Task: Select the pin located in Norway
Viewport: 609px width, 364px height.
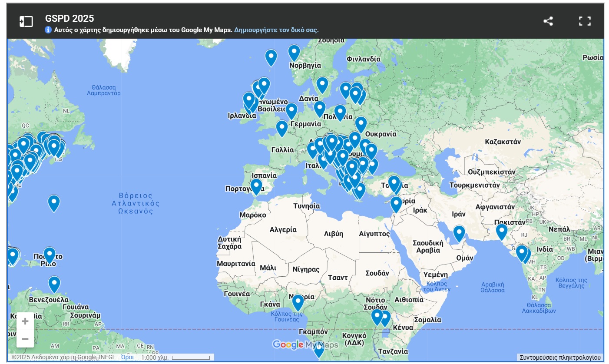Action: coord(294,52)
